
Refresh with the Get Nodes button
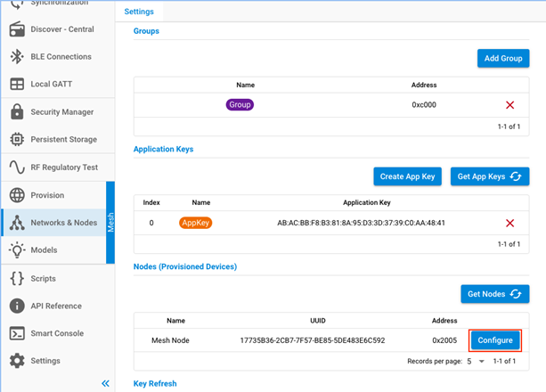pyautogui.click(x=493, y=293)
